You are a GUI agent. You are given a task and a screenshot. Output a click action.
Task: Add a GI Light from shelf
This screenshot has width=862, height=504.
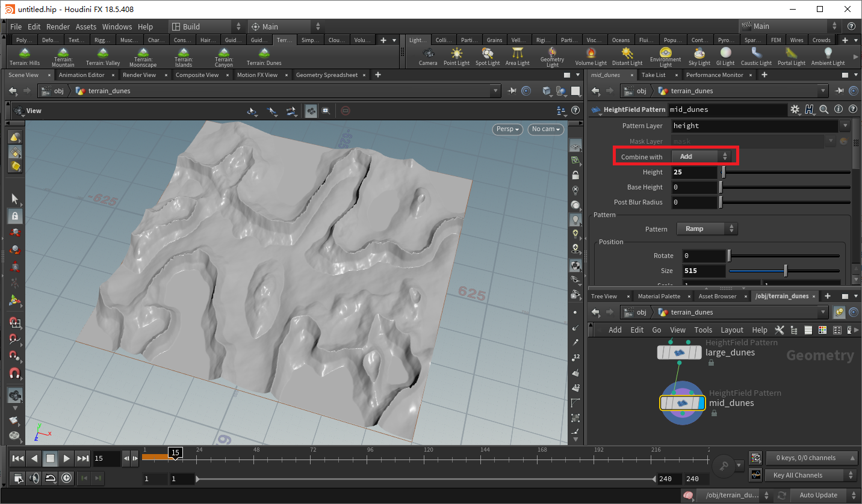pos(725,58)
